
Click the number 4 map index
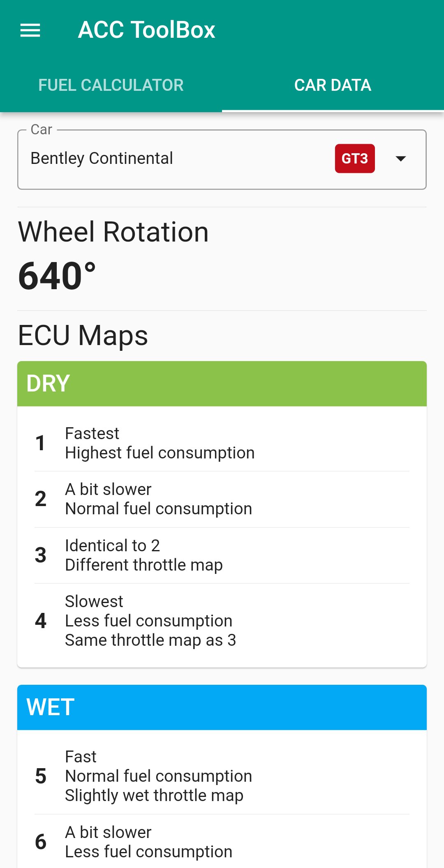coord(41,620)
